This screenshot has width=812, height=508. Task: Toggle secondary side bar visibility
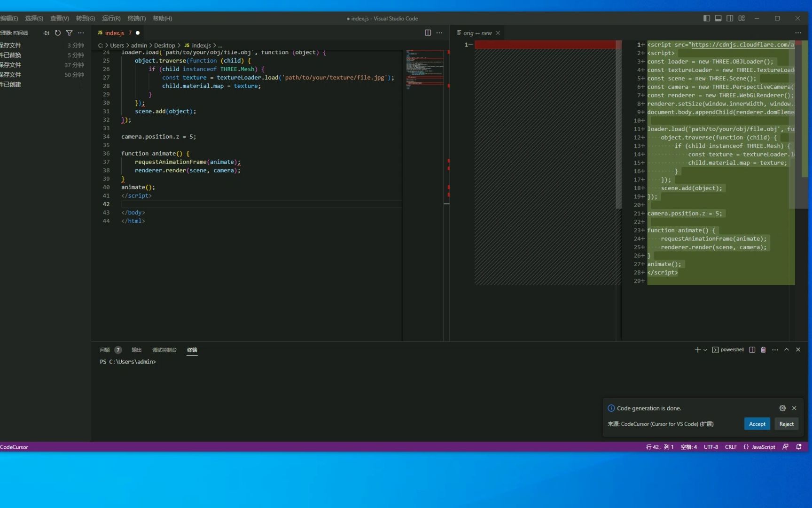pos(730,18)
